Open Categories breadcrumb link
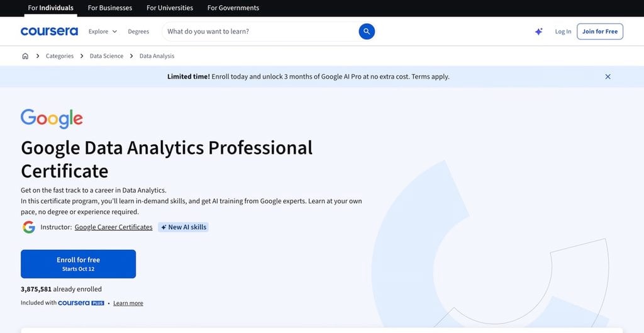This screenshot has width=644, height=333. click(60, 56)
